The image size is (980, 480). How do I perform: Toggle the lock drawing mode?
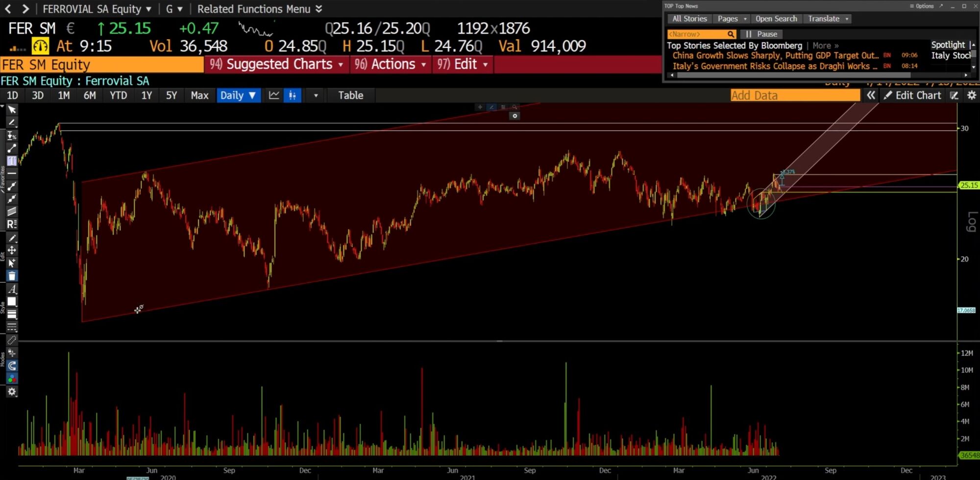(12, 353)
